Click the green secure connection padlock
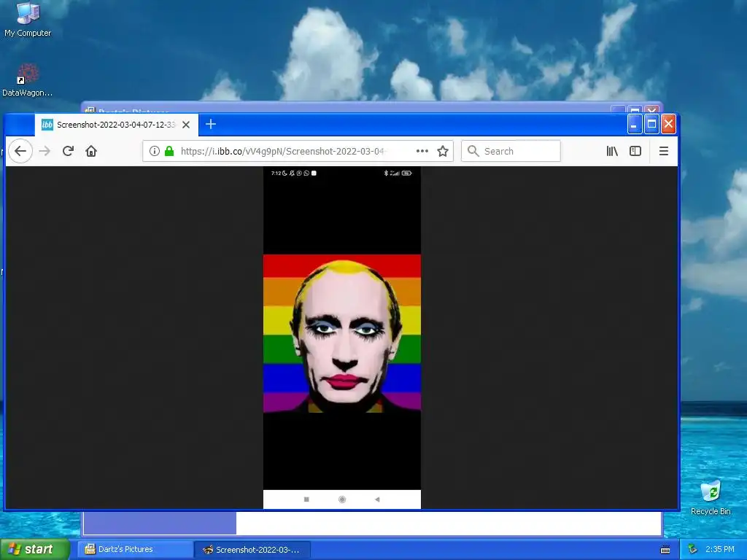747x560 pixels. coord(169,151)
